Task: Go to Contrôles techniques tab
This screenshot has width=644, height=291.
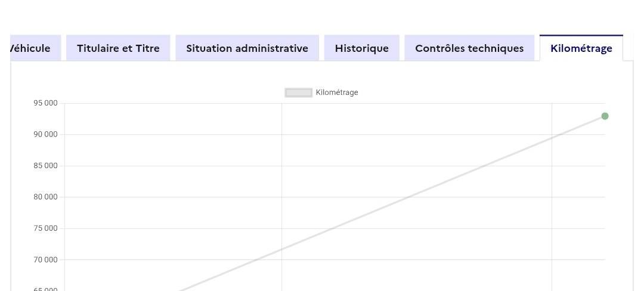Action: click(469, 48)
